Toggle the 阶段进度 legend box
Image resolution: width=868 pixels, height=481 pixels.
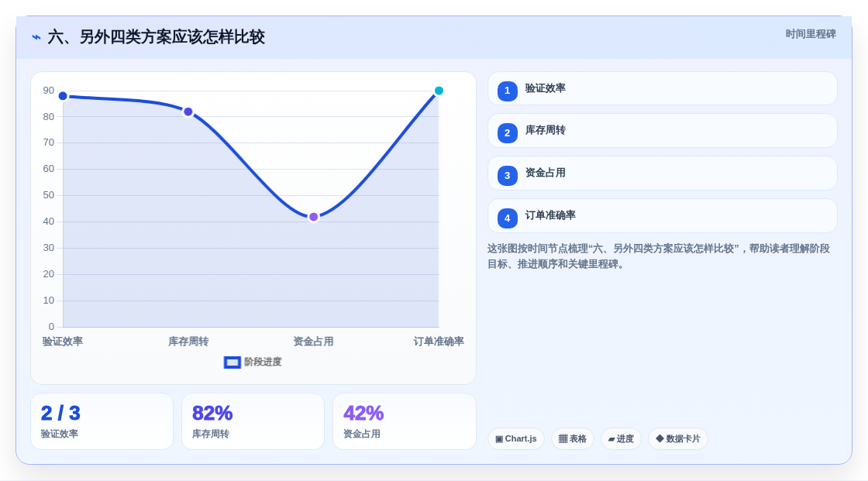pos(232,362)
